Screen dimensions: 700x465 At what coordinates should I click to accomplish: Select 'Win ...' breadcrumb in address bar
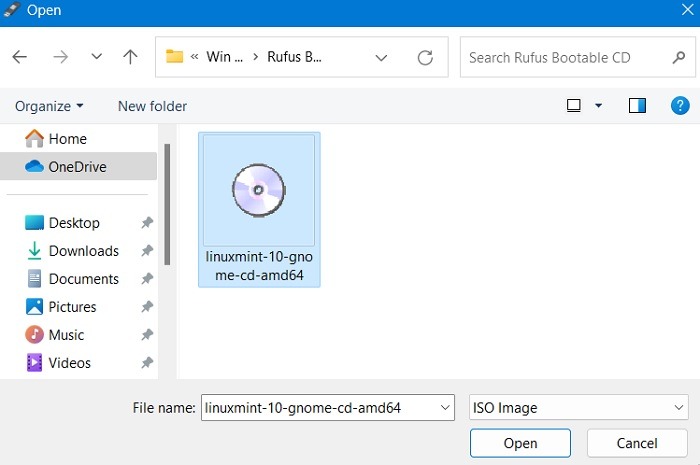(225, 57)
